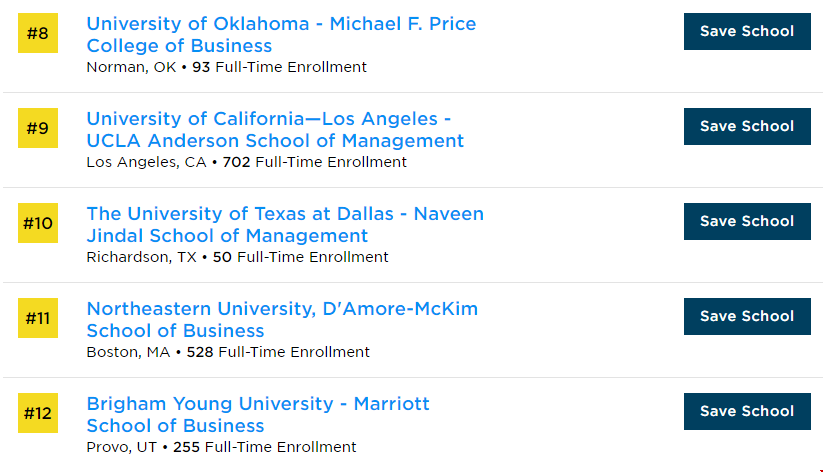The image size is (823, 472).
Task: Save the Northeastern University school
Action: point(747,317)
